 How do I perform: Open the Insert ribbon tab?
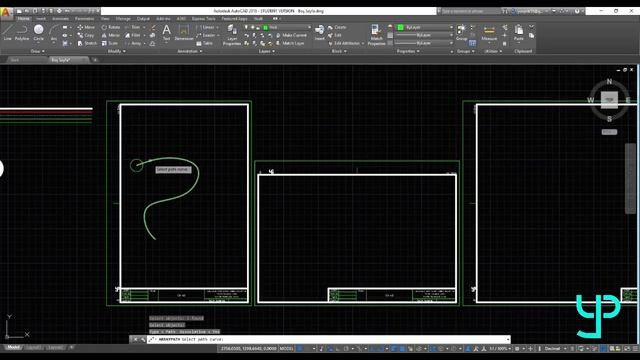(41, 18)
